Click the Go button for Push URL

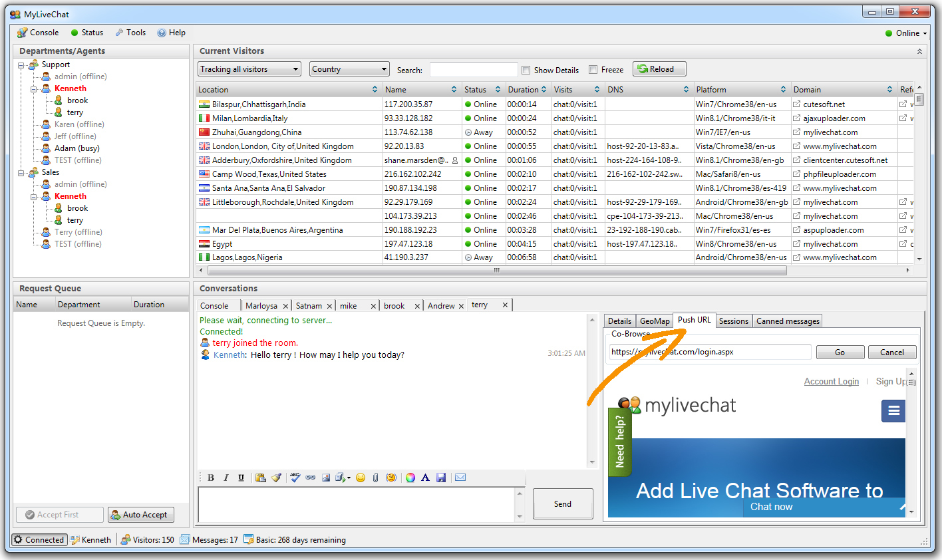click(840, 352)
